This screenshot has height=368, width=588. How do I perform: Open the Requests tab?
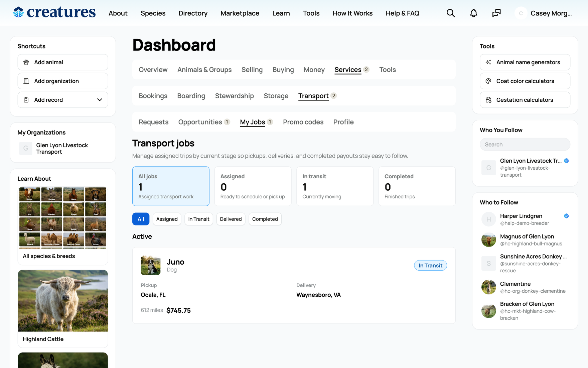[153, 122]
